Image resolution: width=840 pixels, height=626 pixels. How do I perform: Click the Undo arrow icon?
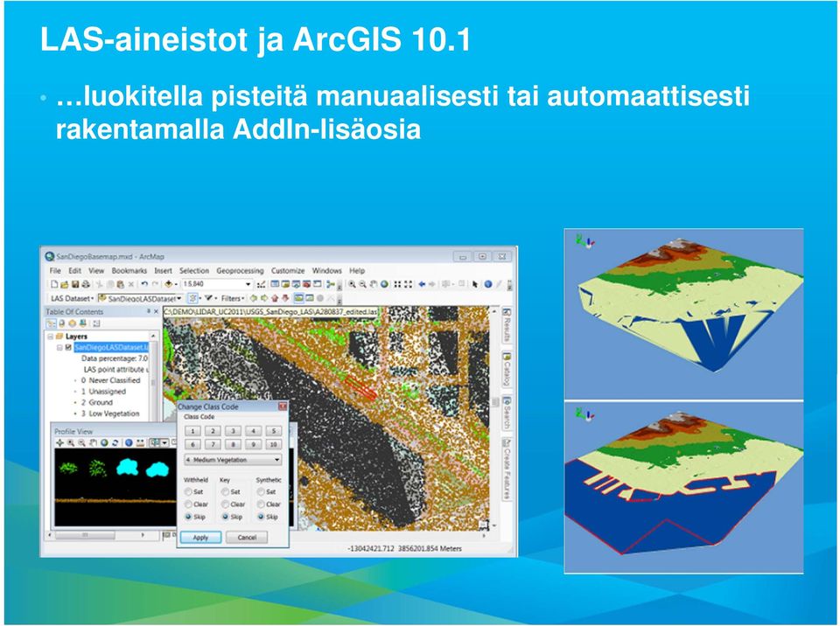tap(144, 284)
